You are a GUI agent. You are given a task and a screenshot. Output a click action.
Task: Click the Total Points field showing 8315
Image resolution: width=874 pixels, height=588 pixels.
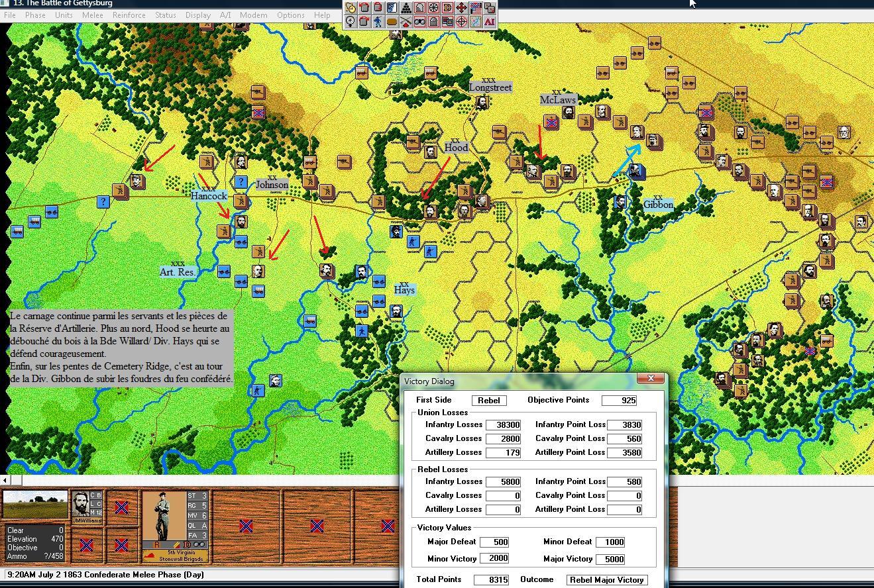pos(491,579)
